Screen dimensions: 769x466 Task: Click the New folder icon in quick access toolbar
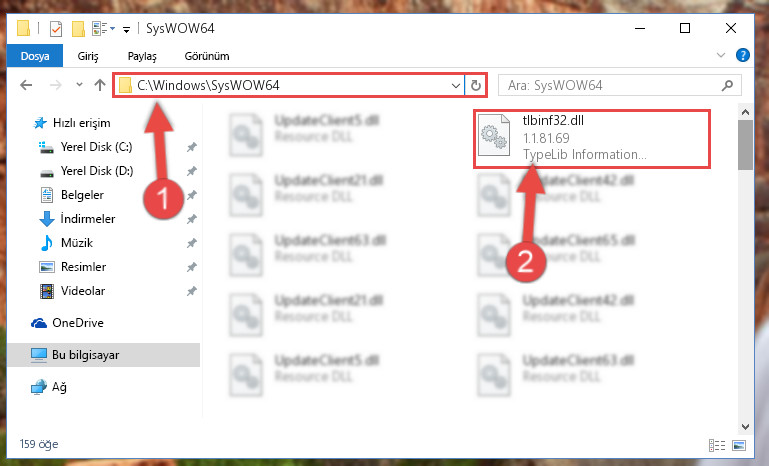[78, 29]
